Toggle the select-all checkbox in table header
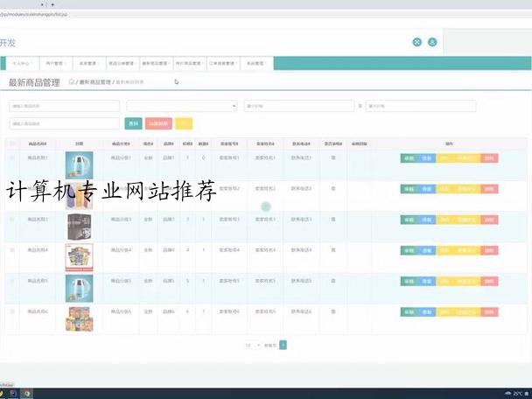Viewport: 532px width, 399px height. (12, 143)
